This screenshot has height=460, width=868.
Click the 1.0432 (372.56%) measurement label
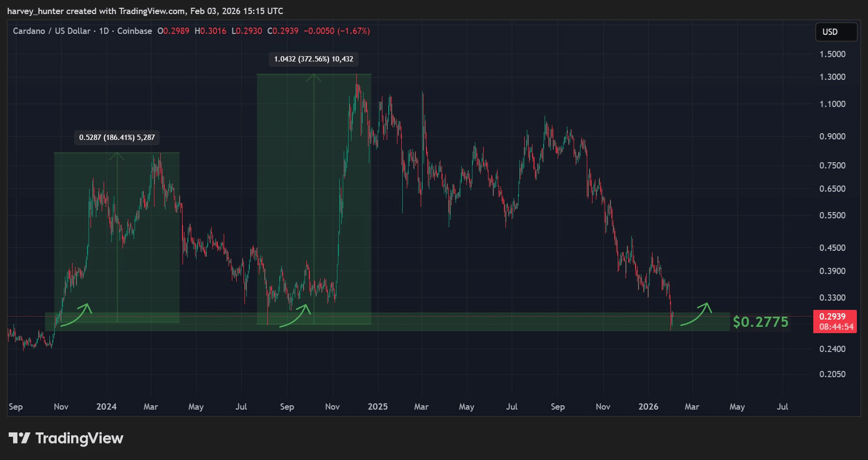coord(314,59)
